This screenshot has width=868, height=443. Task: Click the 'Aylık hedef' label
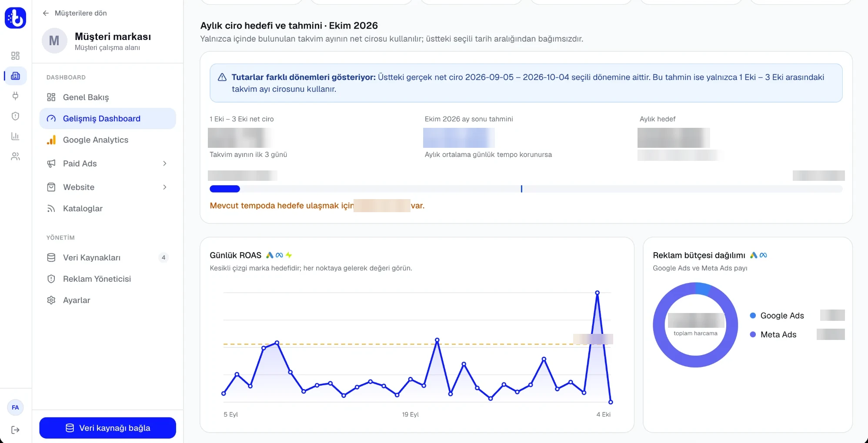658,119
